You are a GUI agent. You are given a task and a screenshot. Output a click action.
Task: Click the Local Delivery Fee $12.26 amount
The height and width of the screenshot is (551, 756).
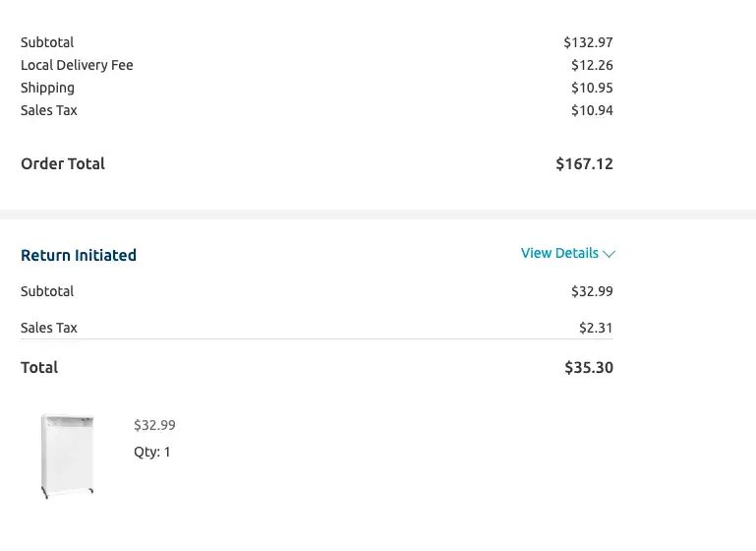tap(592, 65)
